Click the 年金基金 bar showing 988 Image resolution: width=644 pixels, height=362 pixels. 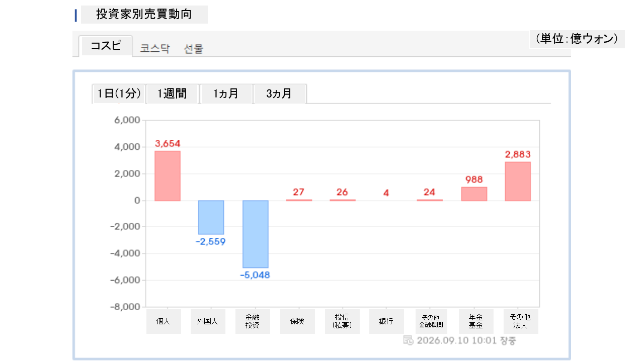pos(474,194)
